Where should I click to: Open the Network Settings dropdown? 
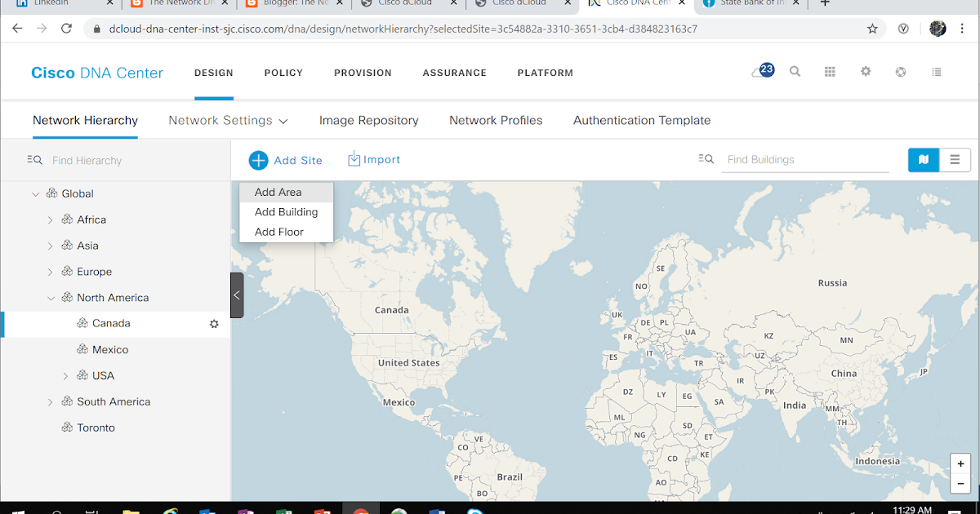[228, 120]
